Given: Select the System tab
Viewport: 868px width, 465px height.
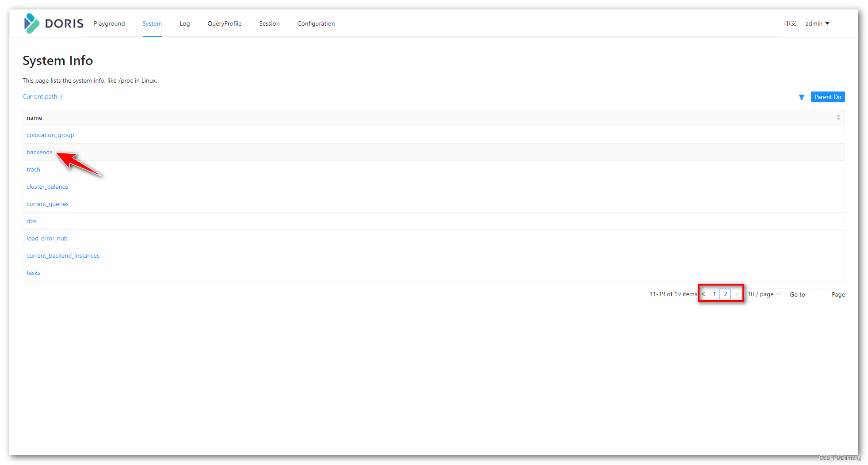Looking at the screenshot, I should click(x=152, y=24).
